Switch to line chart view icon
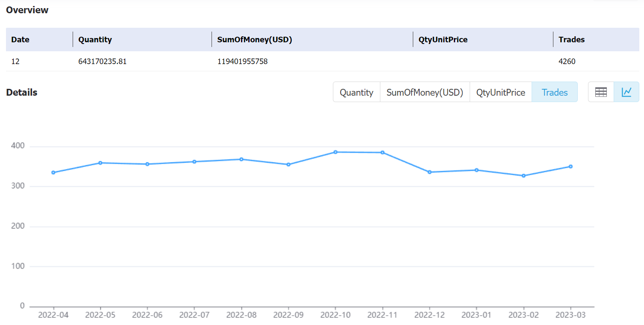Viewport: 644px width, 325px height. (626, 92)
